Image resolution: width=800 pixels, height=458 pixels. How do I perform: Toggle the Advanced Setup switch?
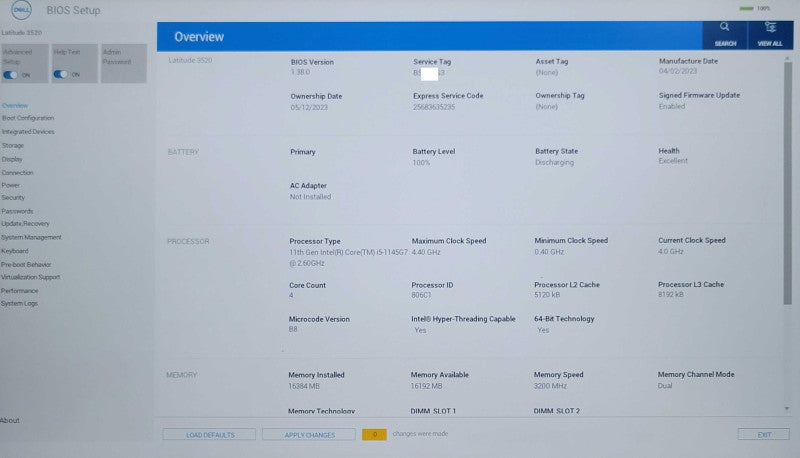point(10,75)
